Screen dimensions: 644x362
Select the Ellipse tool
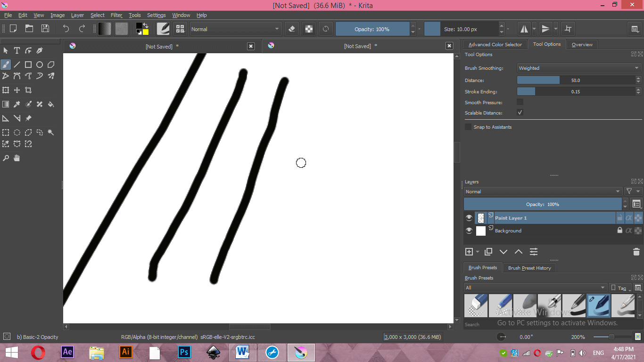coord(40,65)
